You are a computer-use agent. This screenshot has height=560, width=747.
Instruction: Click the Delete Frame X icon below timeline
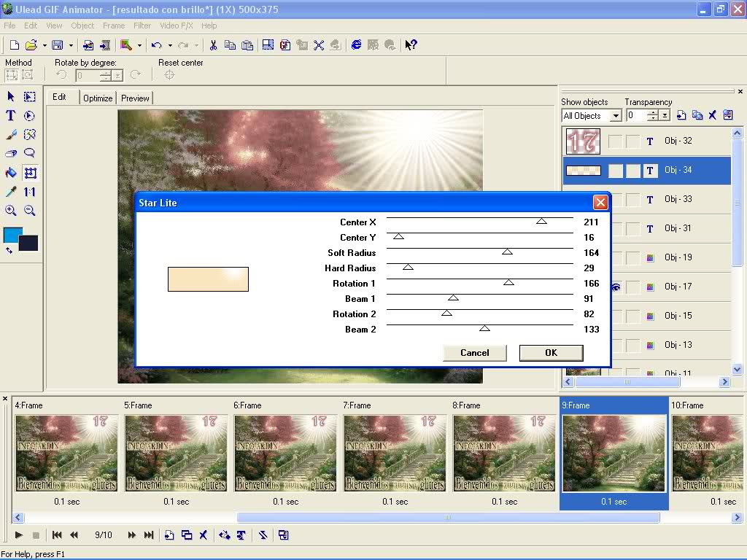204,535
